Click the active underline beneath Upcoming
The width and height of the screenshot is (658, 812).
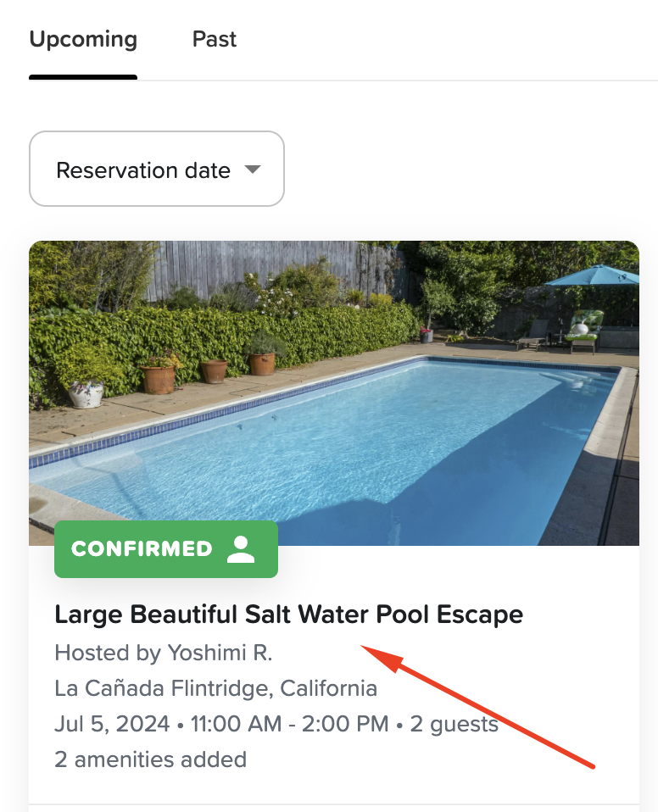click(83, 77)
